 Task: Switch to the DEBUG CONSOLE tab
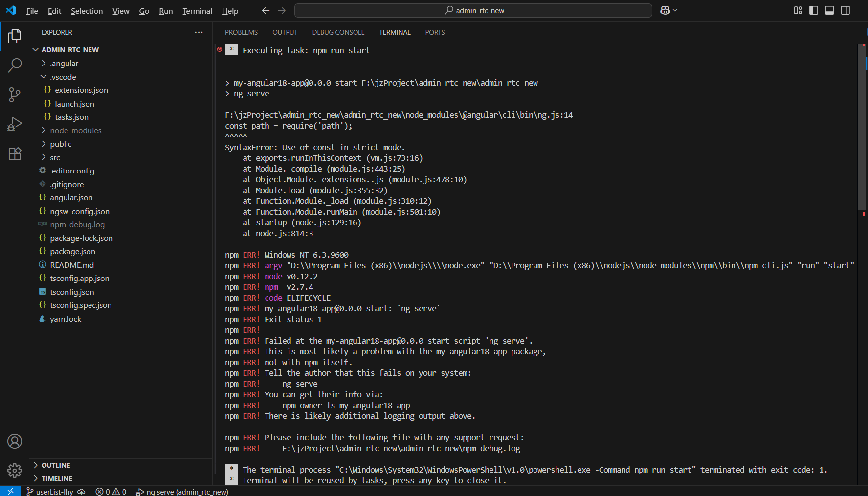click(x=338, y=32)
